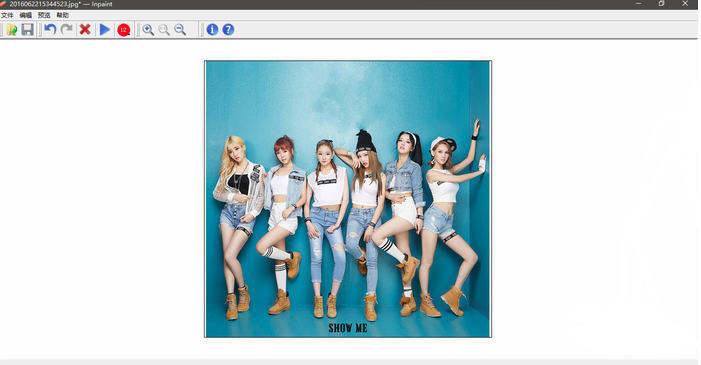The height and width of the screenshot is (365, 701).
Task: Open the red marker size 12 selector
Action: 124,30
